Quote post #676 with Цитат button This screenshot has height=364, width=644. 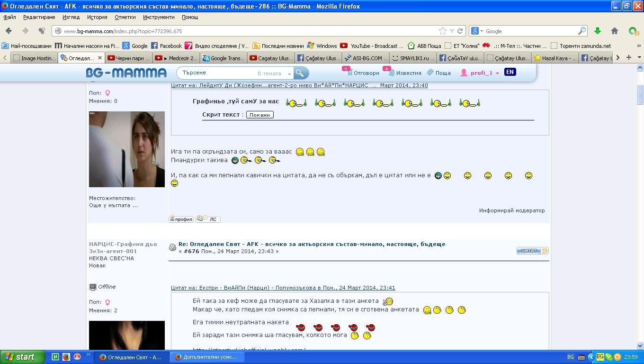(x=532, y=250)
